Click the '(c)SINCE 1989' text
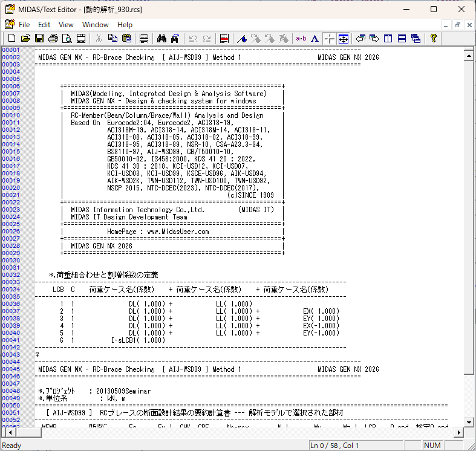476x451 pixels. 250,195
